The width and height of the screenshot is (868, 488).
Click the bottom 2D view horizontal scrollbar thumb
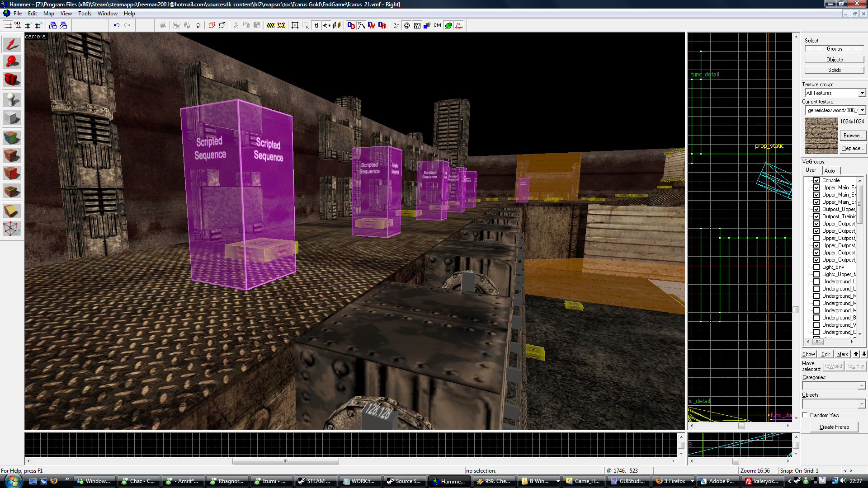point(285,461)
